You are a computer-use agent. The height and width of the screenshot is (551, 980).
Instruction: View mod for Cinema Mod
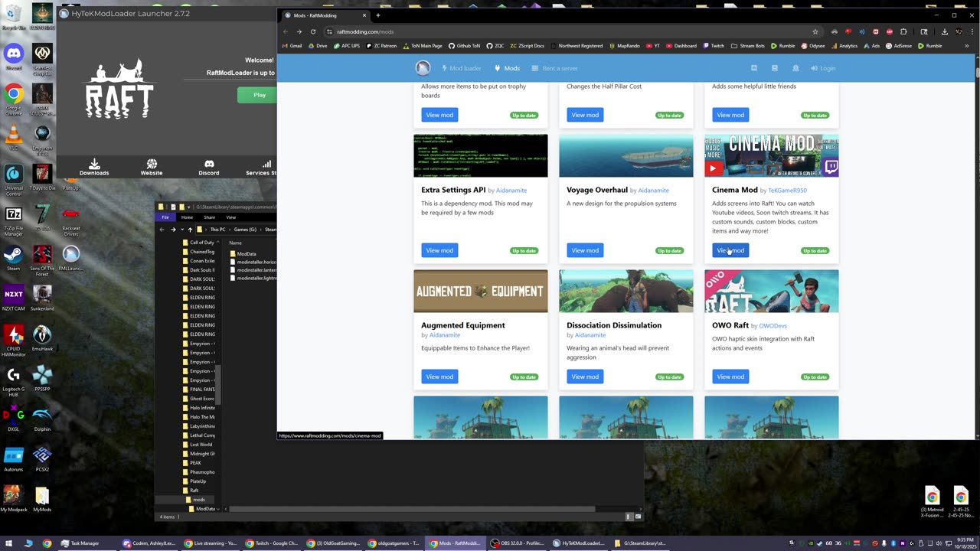point(730,250)
